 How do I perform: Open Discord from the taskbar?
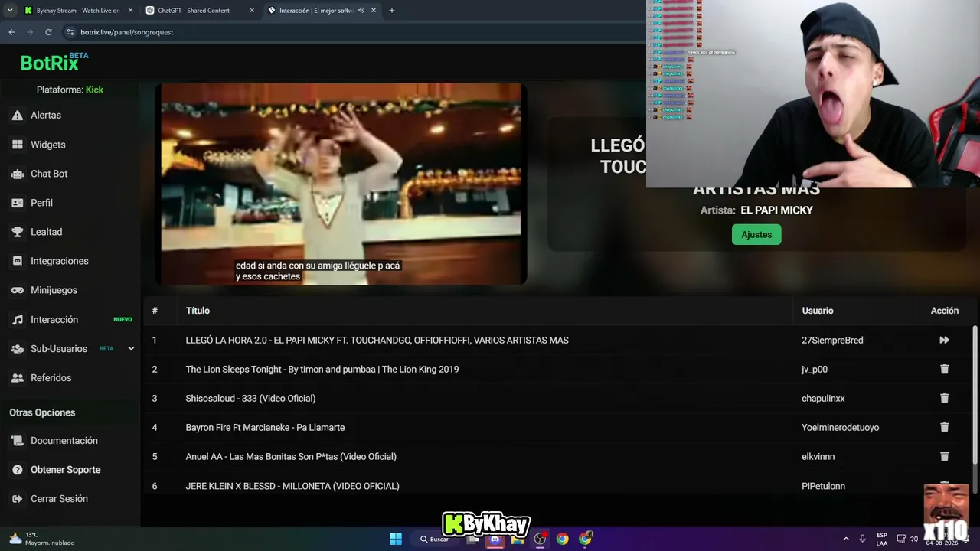[x=495, y=539]
